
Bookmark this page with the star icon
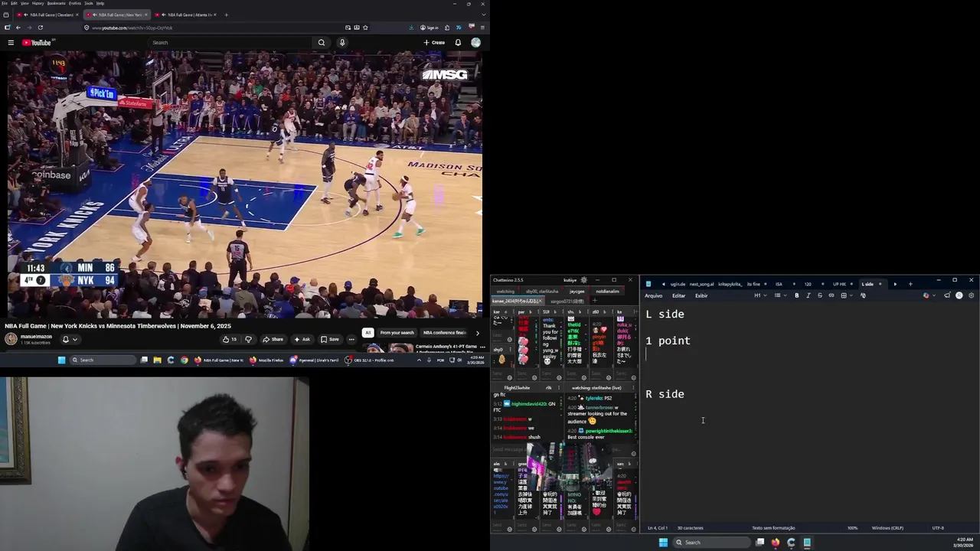365,28
